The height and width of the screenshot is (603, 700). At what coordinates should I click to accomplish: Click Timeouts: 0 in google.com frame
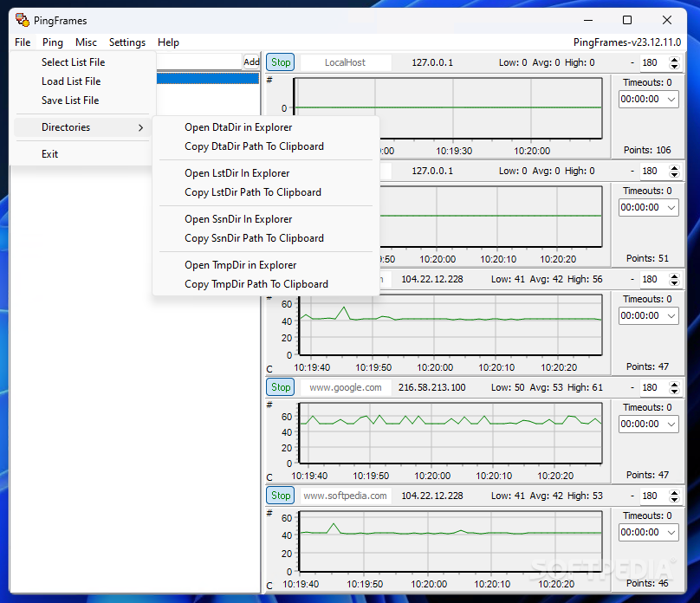647,407
